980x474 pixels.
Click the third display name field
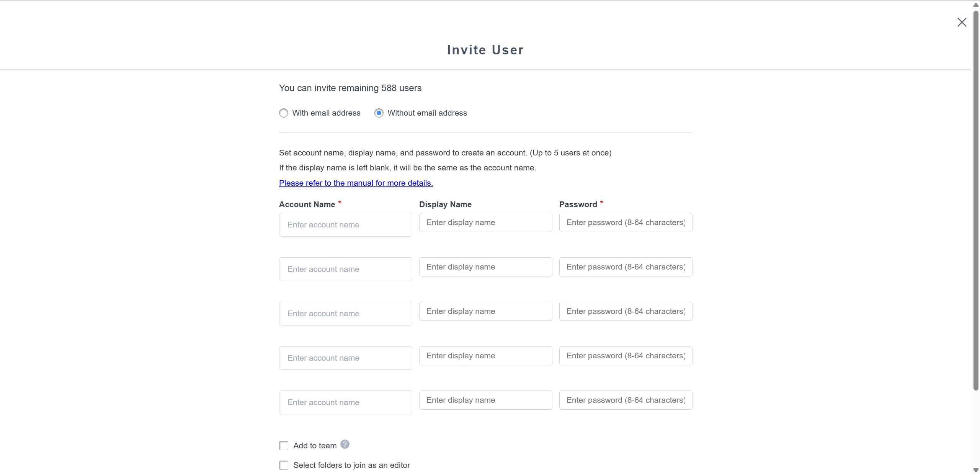[x=485, y=311]
